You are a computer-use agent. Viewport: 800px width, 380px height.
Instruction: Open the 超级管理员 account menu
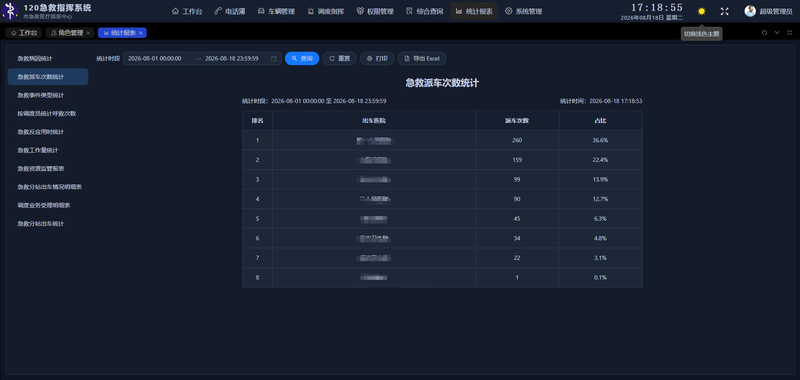(776, 11)
